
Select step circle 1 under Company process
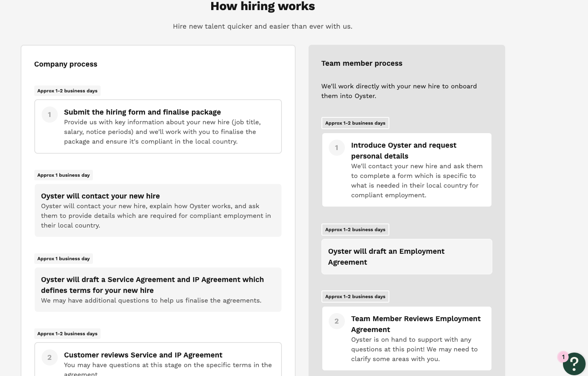click(49, 114)
